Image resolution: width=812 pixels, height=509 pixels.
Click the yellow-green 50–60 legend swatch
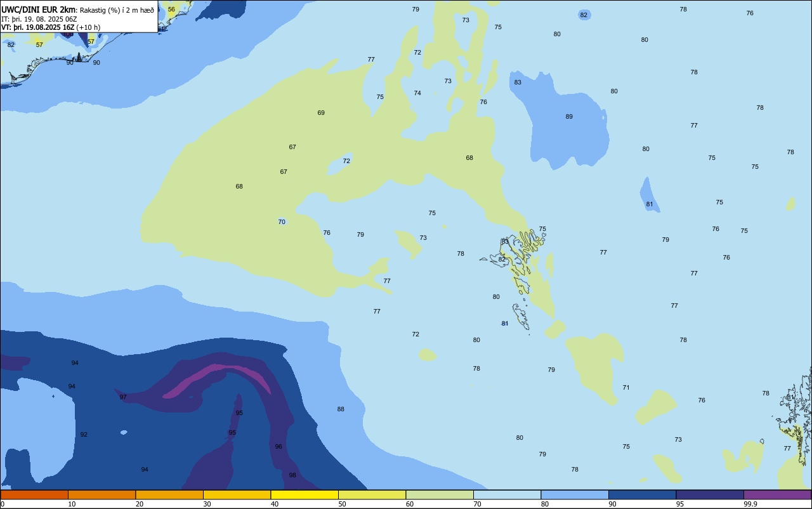[372, 495]
